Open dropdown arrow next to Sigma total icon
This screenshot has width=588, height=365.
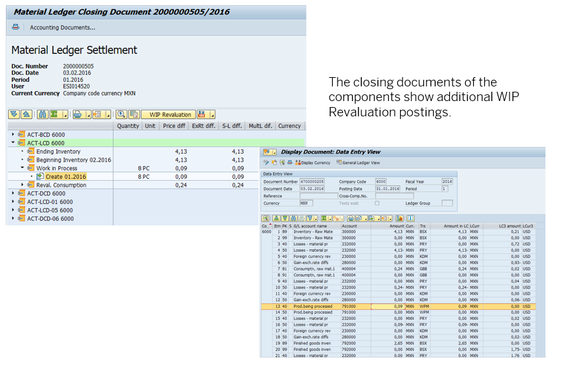point(65,114)
